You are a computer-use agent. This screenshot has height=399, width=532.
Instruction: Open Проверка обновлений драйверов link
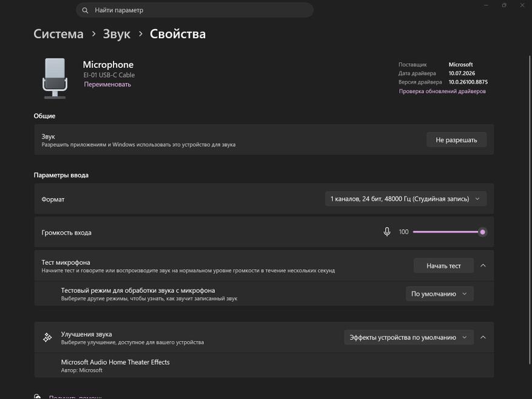tap(442, 91)
